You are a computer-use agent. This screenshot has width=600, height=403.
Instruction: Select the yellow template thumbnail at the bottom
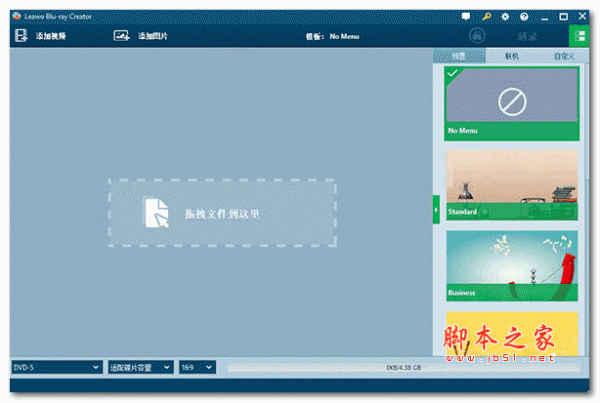(x=512, y=334)
